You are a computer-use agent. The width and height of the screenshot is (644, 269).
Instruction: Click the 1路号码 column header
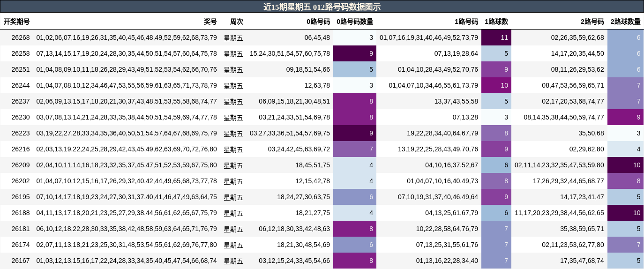pos(466,22)
